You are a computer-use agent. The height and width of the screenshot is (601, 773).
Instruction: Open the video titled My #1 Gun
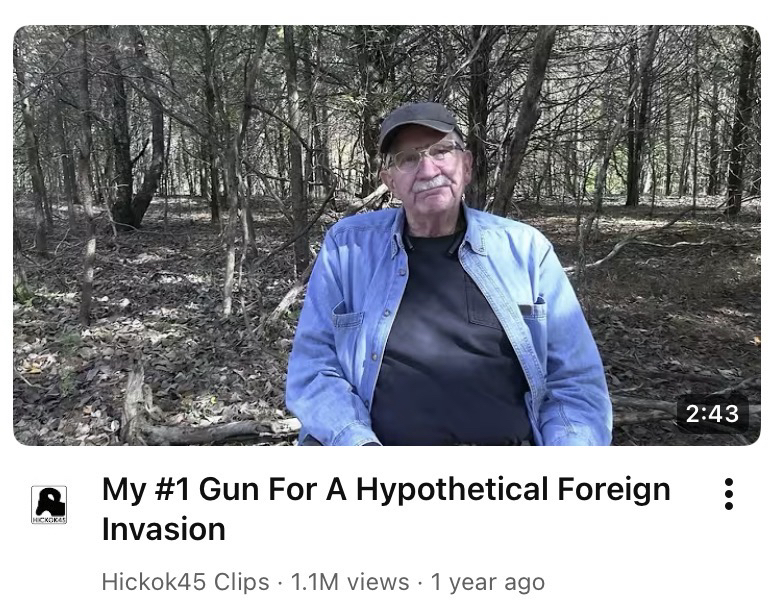coord(386,509)
